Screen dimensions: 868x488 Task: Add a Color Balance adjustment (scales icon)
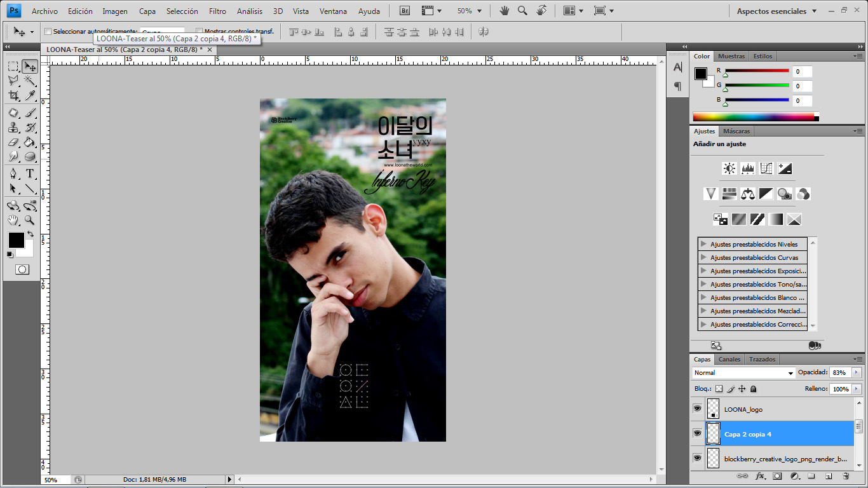[747, 194]
